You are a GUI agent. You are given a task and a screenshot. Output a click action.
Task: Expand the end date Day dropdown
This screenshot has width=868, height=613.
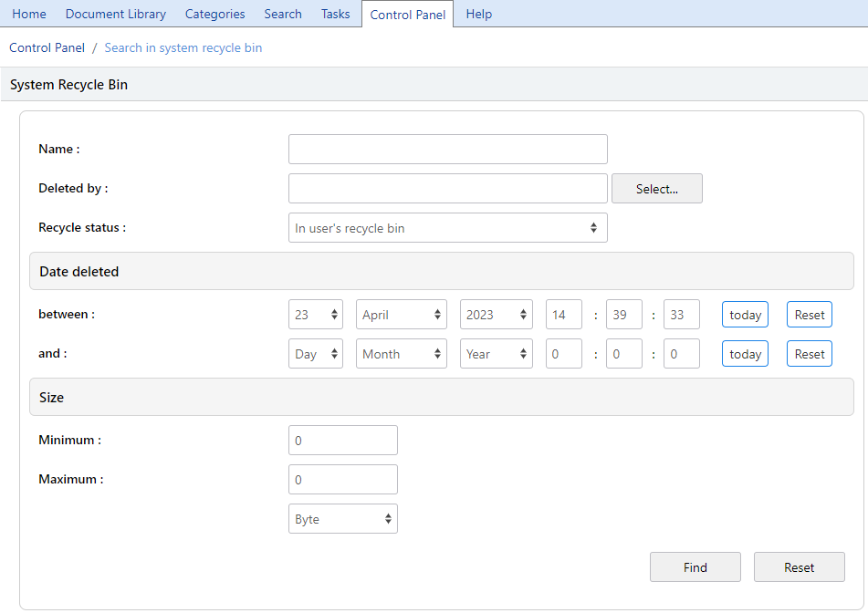[x=315, y=354]
